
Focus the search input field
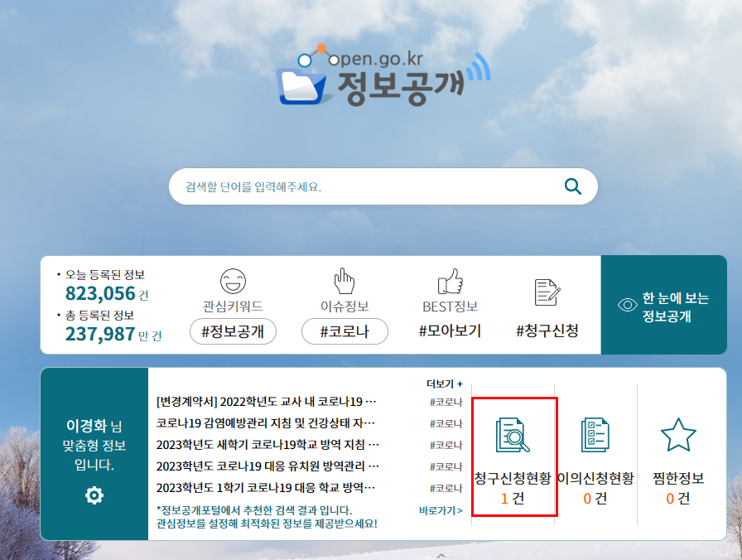(383, 186)
